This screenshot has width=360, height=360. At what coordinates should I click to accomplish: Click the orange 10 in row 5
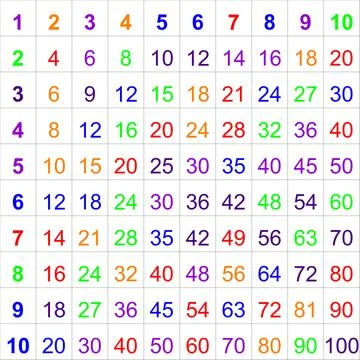(x=54, y=166)
